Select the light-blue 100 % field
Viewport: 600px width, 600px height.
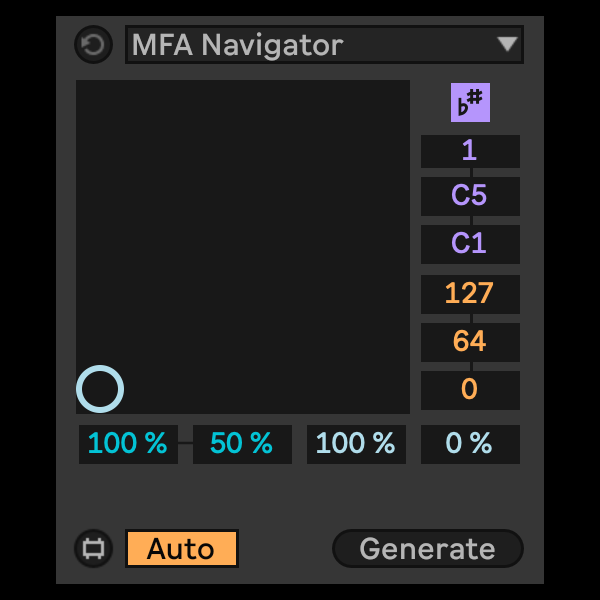point(356,444)
